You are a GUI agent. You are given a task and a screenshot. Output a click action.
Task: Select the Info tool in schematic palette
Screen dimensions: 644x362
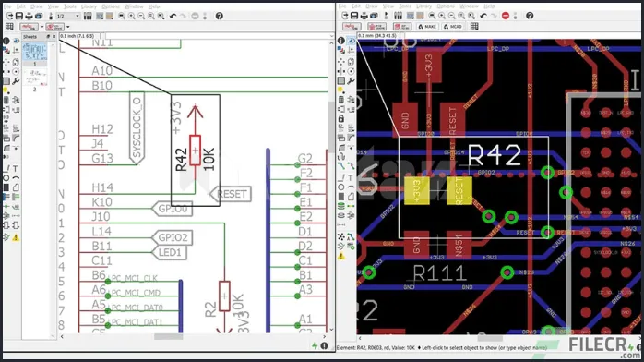tap(6, 41)
